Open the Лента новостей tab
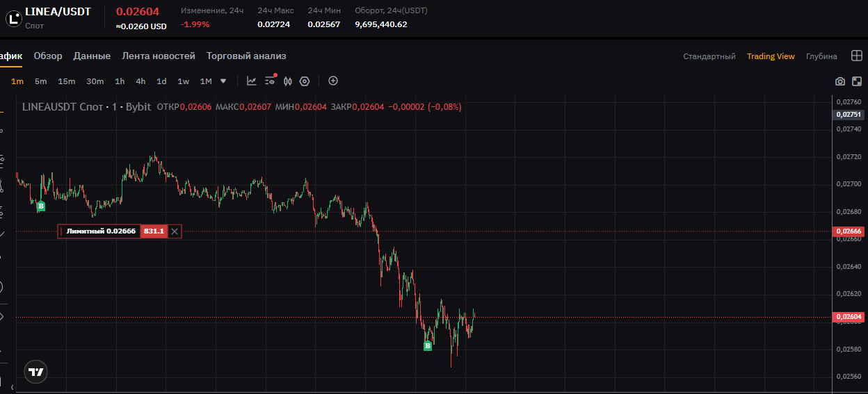This screenshot has height=394, width=868. 159,56
